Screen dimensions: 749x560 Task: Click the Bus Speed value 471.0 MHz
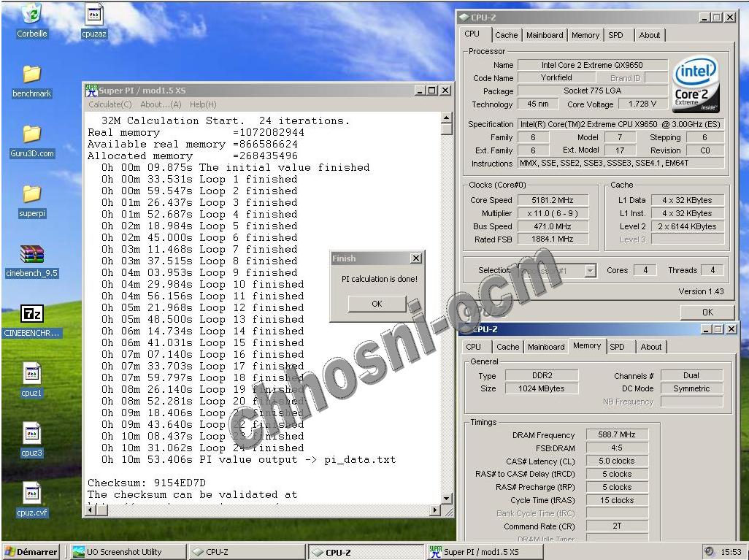point(552,226)
